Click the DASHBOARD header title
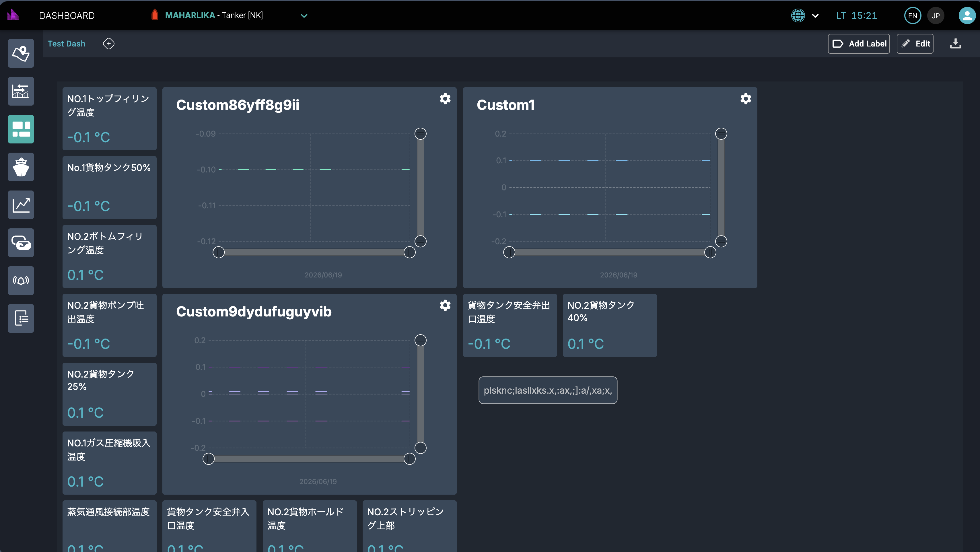 67,15
